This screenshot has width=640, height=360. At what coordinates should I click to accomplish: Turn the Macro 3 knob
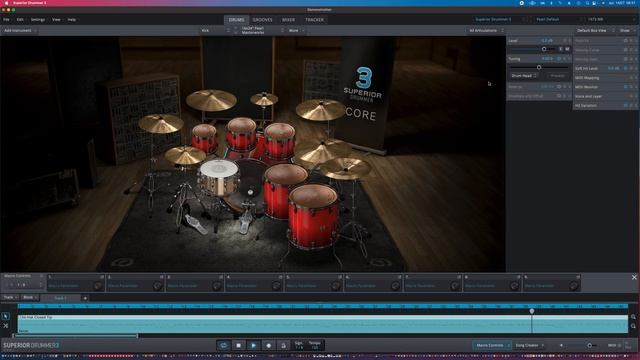coord(217,286)
